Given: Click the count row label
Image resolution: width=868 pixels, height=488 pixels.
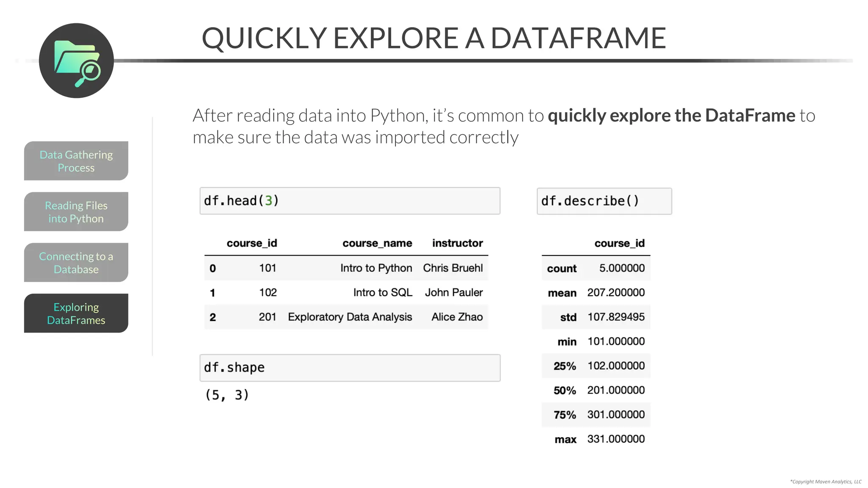Looking at the screenshot, I should click(562, 269).
